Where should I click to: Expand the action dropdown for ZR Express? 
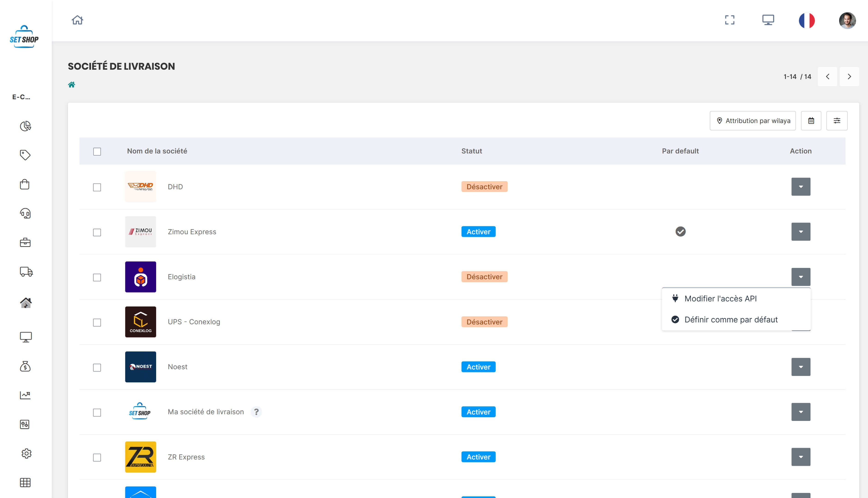(801, 457)
